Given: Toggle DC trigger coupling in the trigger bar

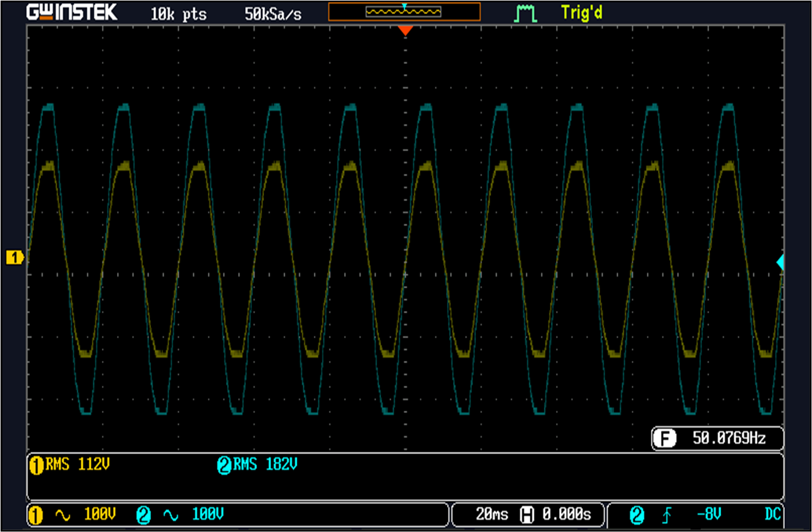Looking at the screenshot, I should point(773,513).
